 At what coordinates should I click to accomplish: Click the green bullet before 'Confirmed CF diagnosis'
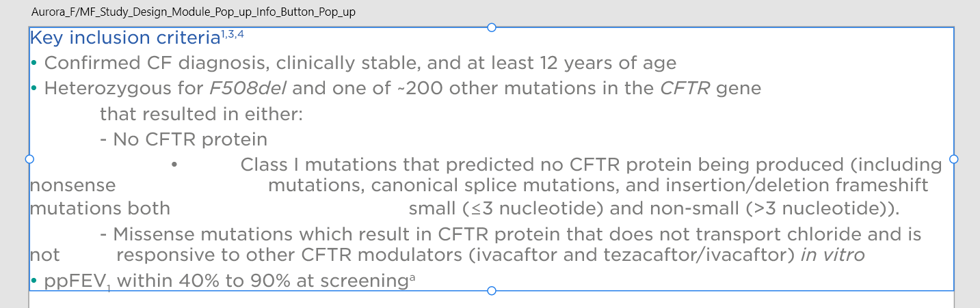[34, 64]
